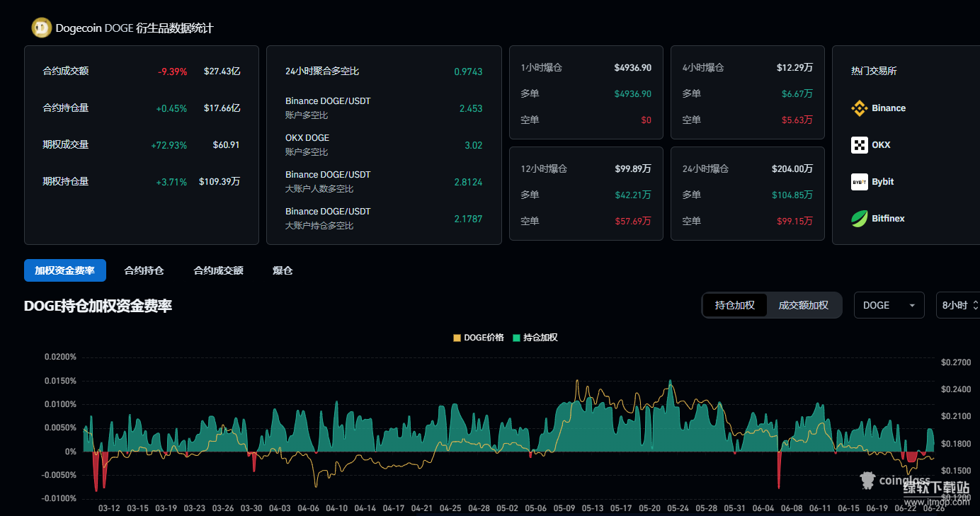Screen dimensions: 980x516
Task: Click the 12小时爆仓 多单 value $42.21万
Action: point(633,195)
